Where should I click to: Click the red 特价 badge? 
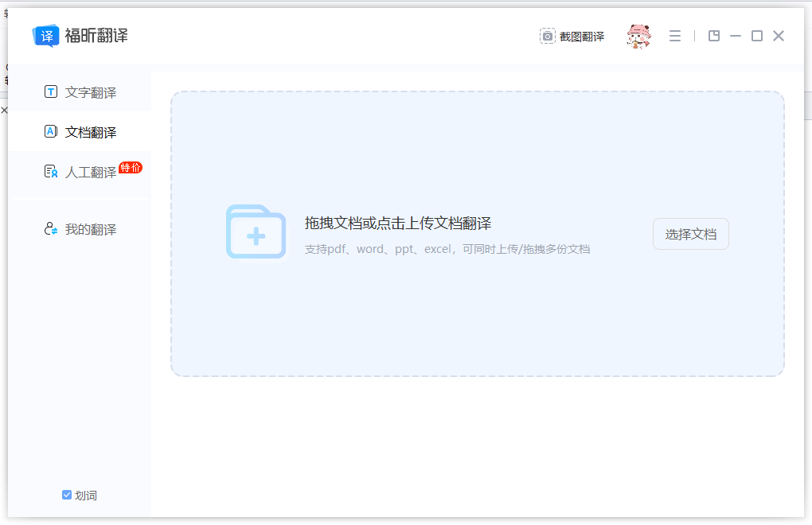tap(131, 167)
